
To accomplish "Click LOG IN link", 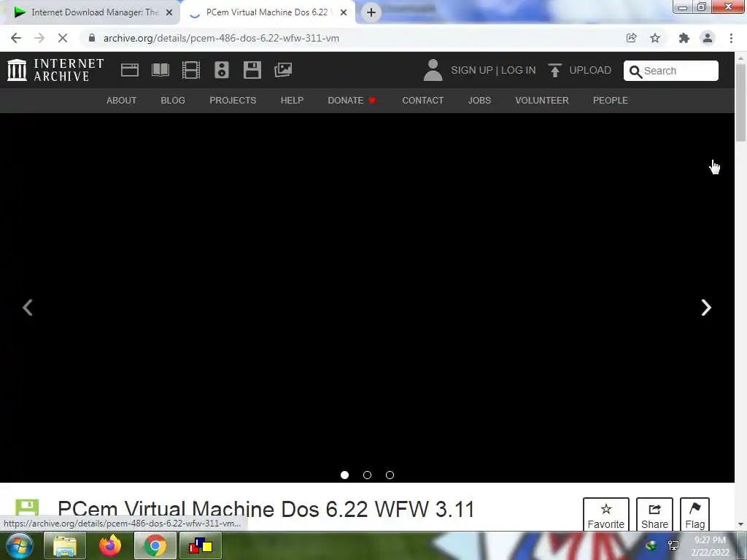I will tap(519, 70).
